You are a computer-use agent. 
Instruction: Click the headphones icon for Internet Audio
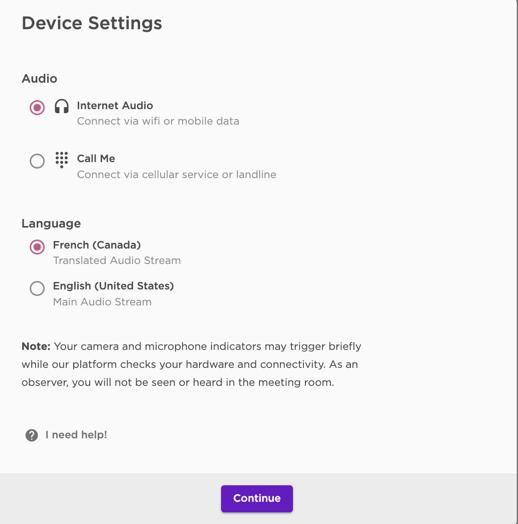[x=61, y=106]
